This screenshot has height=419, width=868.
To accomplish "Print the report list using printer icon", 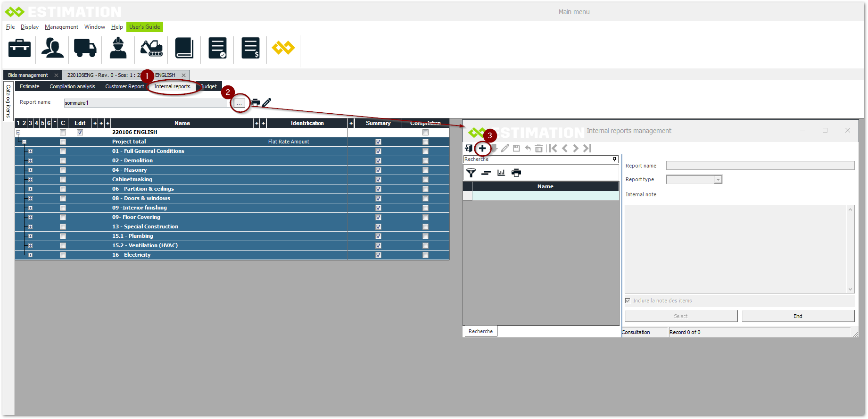I will [516, 173].
